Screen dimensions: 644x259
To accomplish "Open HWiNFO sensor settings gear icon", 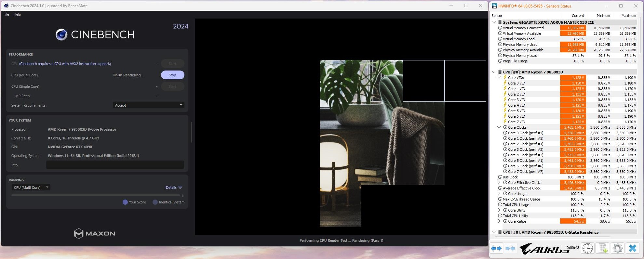I will pyautogui.click(x=617, y=249).
